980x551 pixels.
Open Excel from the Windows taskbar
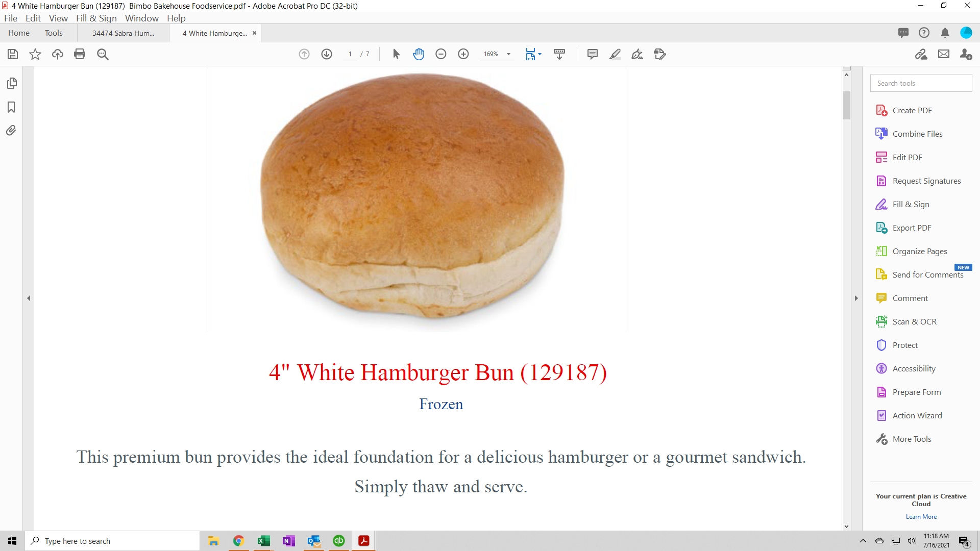tap(263, 541)
